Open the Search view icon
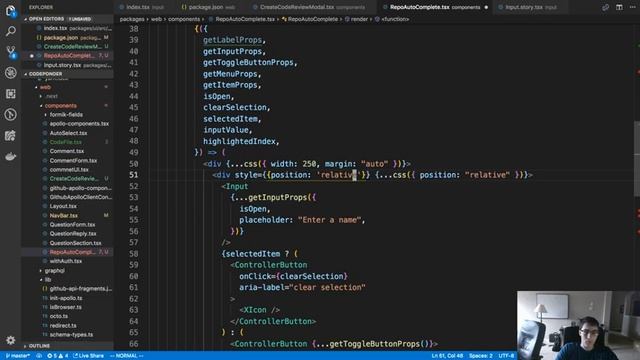640x360 pixels. pos(11,31)
